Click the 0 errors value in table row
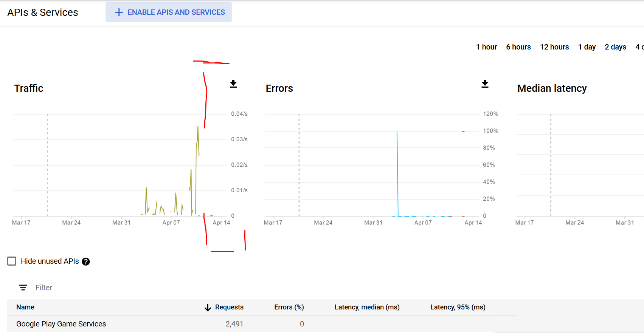 tap(302, 324)
